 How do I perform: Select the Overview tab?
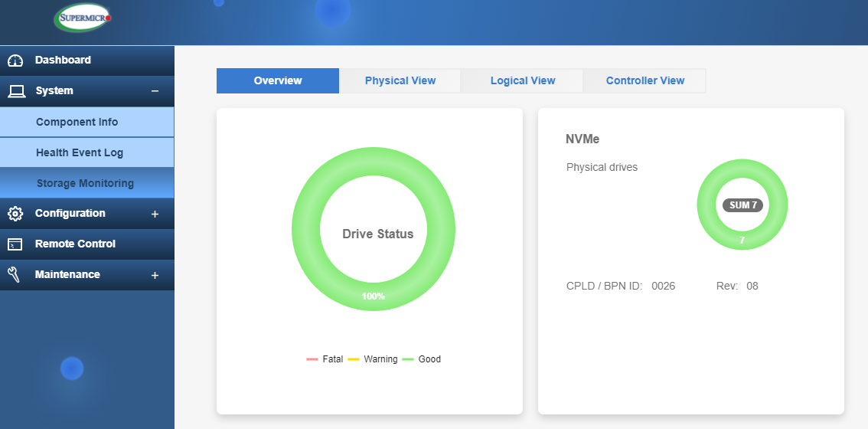(x=278, y=80)
